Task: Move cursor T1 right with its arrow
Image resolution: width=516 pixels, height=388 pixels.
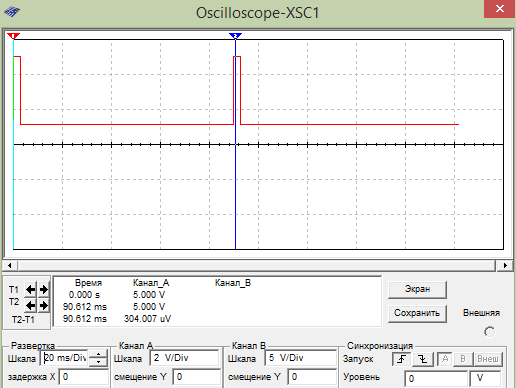Action: coord(44,289)
